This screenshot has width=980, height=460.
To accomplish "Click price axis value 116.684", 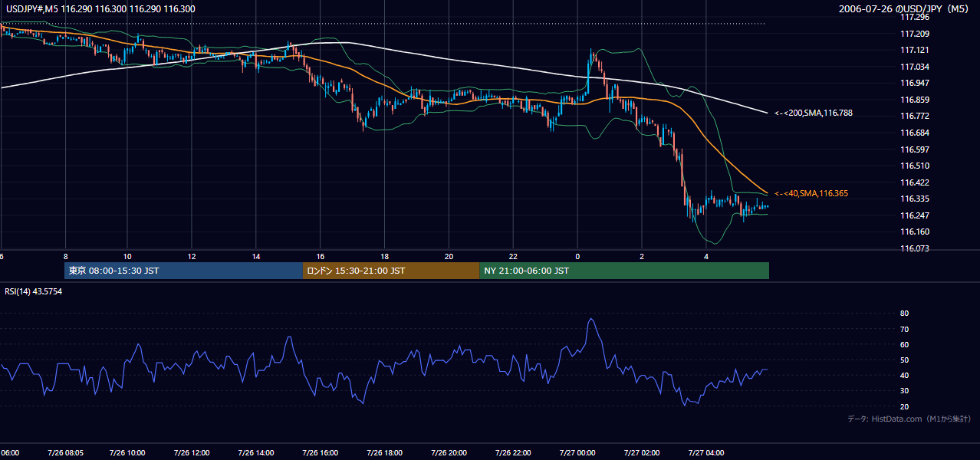I will tap(916, 133).
